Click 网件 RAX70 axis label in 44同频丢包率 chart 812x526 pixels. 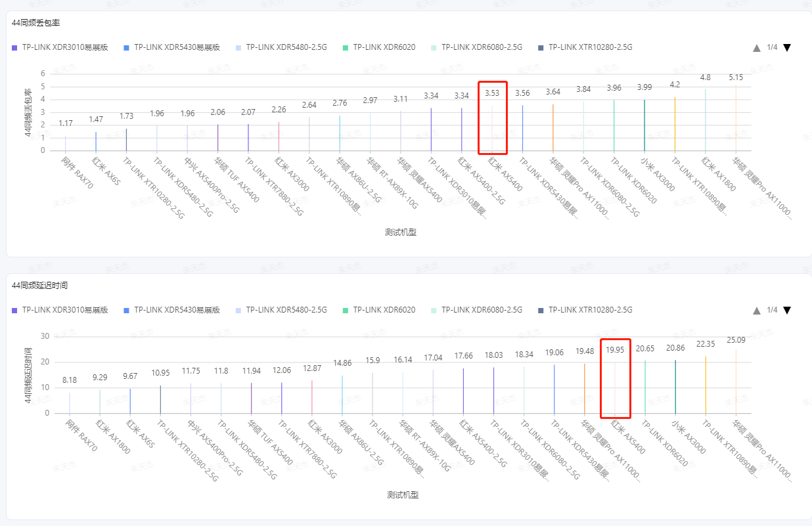[78, 172]
